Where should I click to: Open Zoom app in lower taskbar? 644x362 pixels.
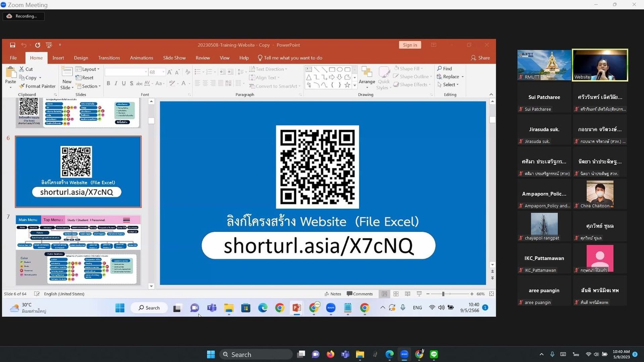pyautogui.click(x=404, y=354)
